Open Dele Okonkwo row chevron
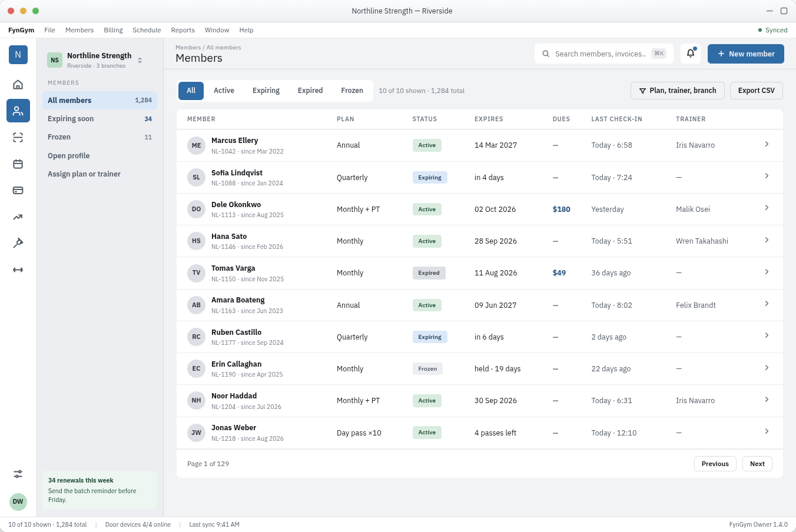Viewport: 796px width, 532px height. pos(767,208)
